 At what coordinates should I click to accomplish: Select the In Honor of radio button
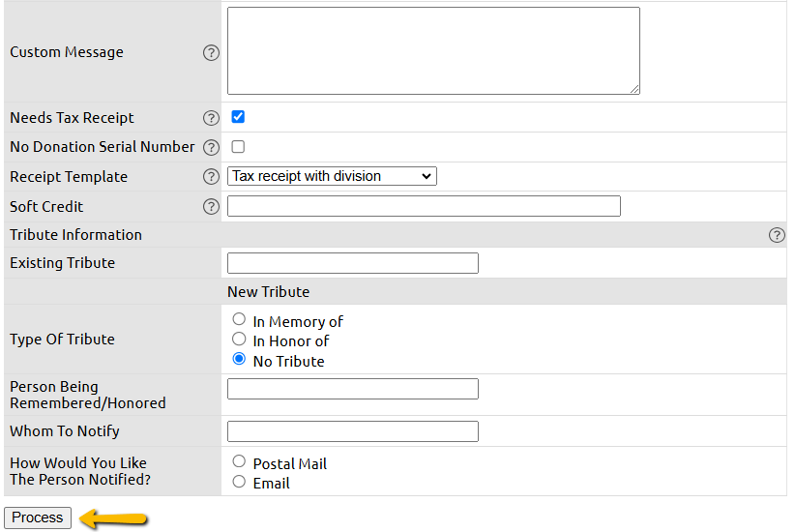(239, 339)
